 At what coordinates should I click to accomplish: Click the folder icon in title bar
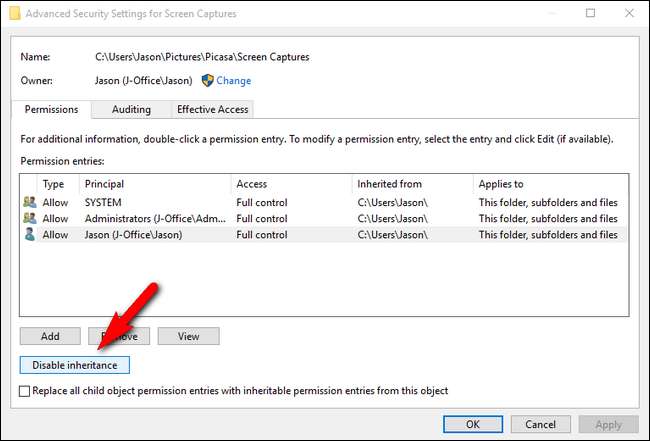(13, 13)
